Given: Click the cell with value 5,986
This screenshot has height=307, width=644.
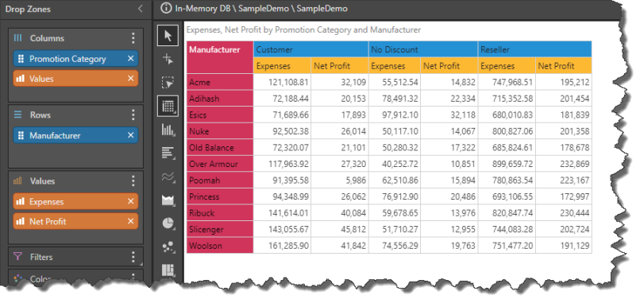Looking at the screenshot, I should (x=340, y=181).
